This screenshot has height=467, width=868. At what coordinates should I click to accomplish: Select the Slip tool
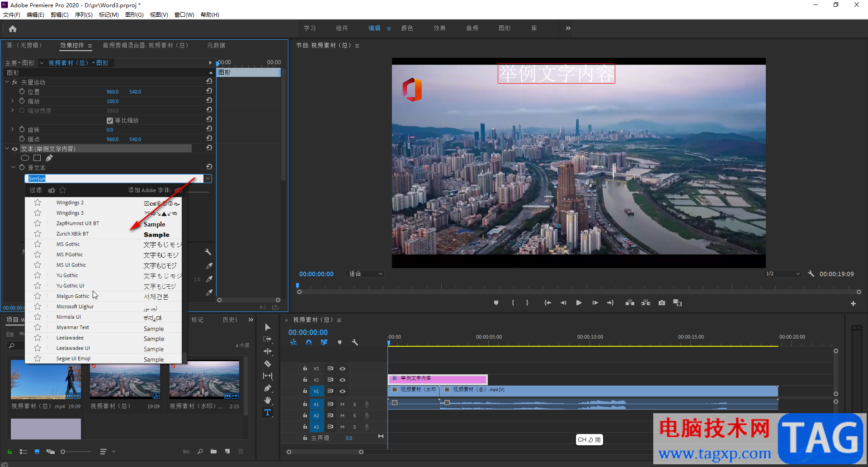268,376
